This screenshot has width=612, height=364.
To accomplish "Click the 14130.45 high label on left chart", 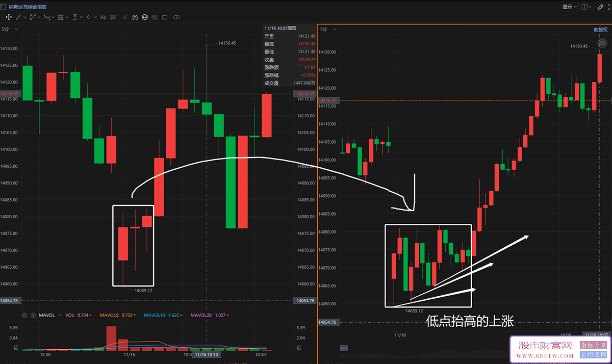I will [227, 43].
